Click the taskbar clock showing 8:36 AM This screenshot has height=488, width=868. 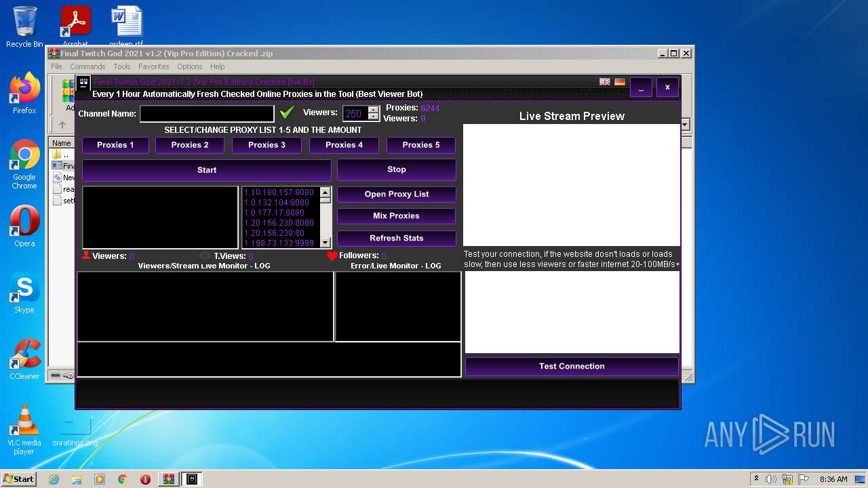tap(833, 479)
